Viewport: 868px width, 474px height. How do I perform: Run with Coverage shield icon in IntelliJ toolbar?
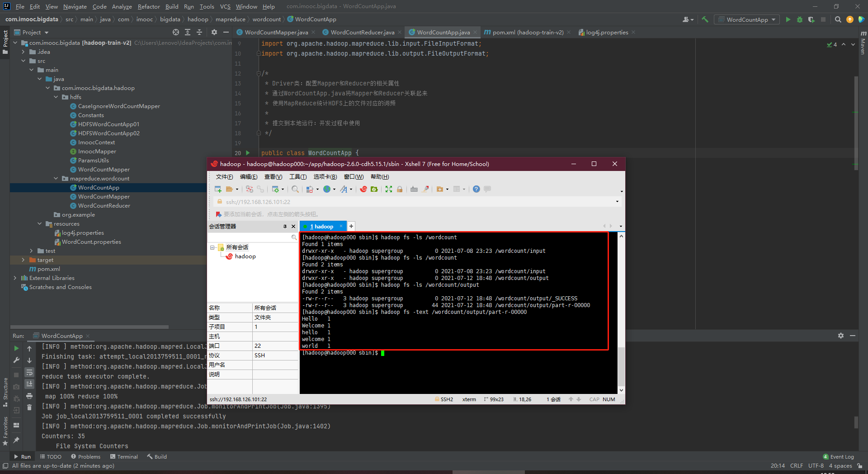coord(811,19)
